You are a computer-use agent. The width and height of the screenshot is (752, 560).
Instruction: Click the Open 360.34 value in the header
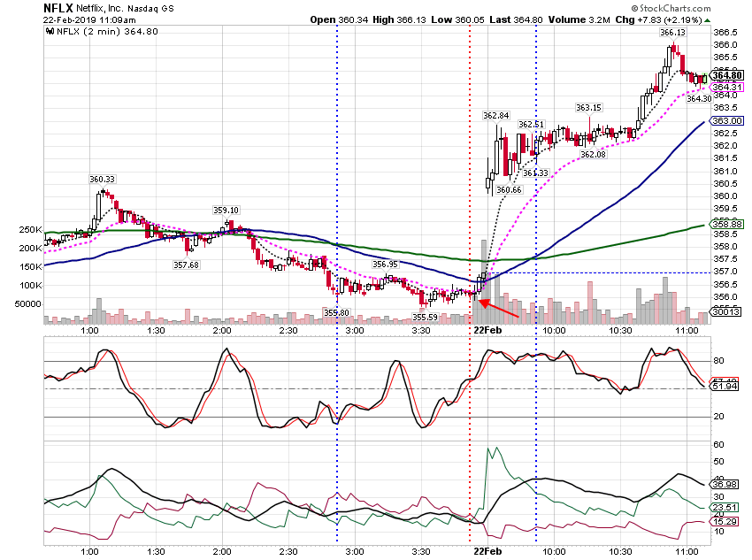coord(339,20)
